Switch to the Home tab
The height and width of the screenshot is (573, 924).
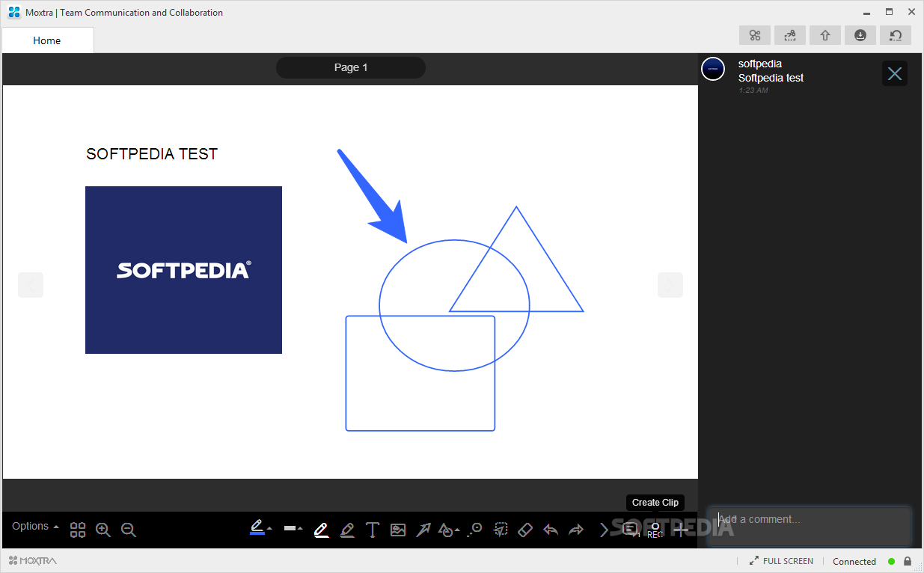click(47, 40)
